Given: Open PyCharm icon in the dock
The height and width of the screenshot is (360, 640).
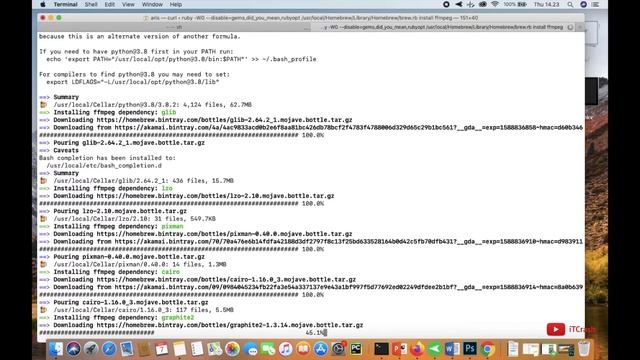Looking at the screenshot, I should tap(356, 349).
